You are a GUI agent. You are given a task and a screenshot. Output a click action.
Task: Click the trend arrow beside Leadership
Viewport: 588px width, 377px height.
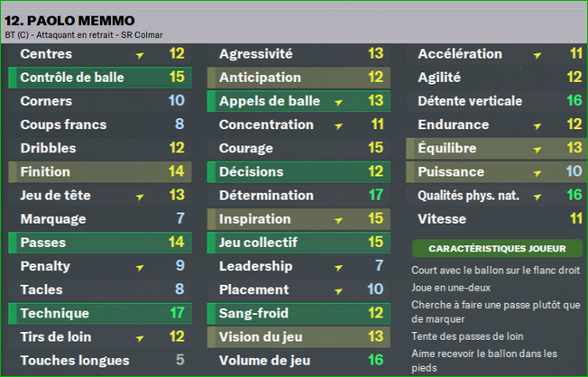pos(338,267)
